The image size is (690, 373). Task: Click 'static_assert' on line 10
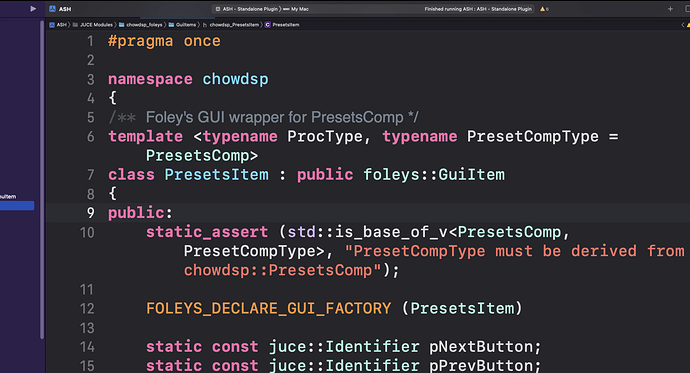207,232
